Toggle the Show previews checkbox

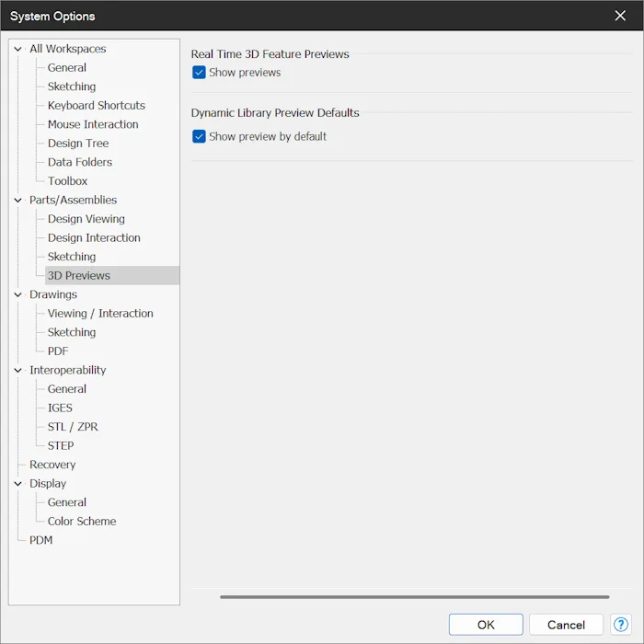[199, 73]
